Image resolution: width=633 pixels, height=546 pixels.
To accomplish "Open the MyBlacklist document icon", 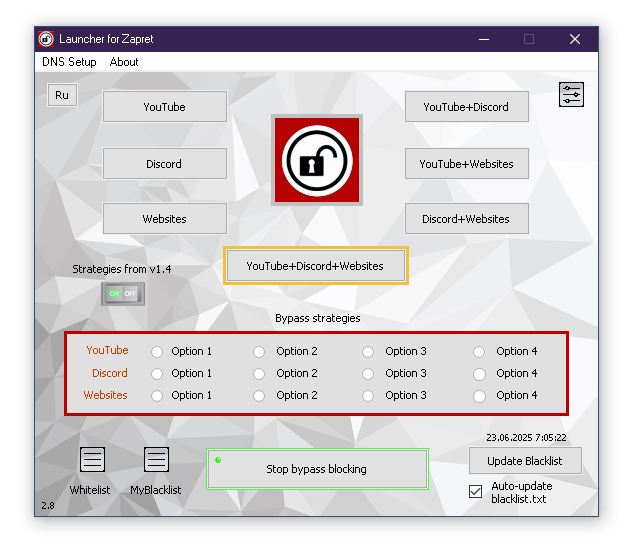I will (156, 459).
